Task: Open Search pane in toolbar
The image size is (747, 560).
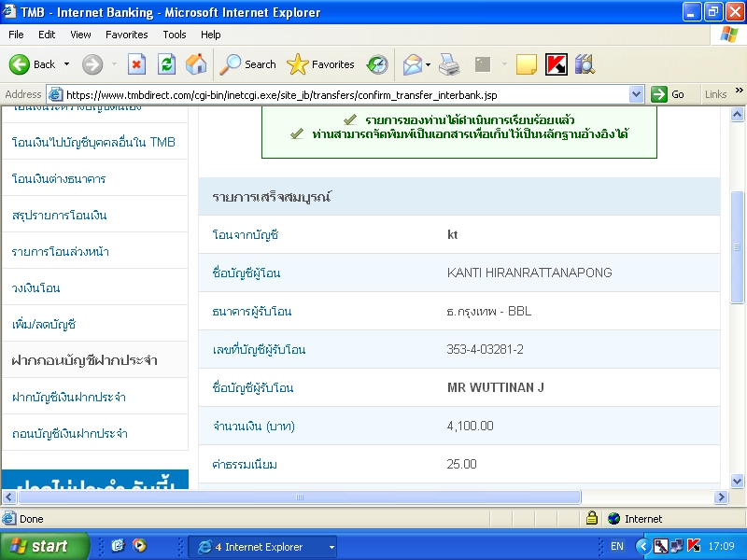Action: (248, 64)
